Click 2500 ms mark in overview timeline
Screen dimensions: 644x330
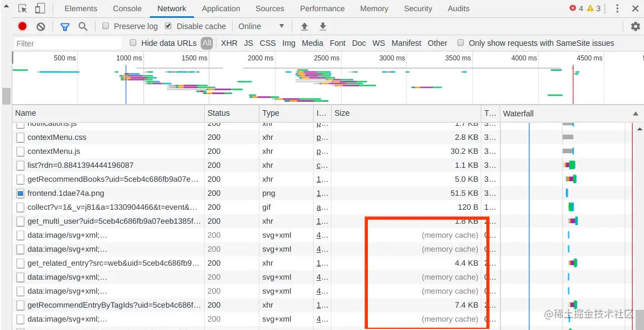(326, 58)
